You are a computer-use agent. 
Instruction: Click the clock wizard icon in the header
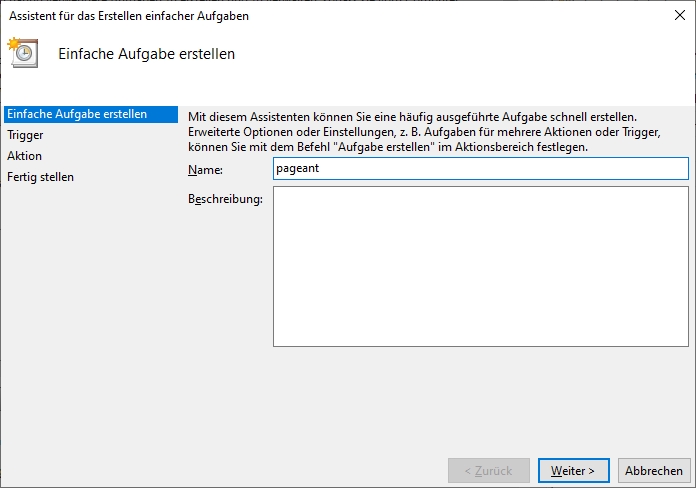coord(23,53)
